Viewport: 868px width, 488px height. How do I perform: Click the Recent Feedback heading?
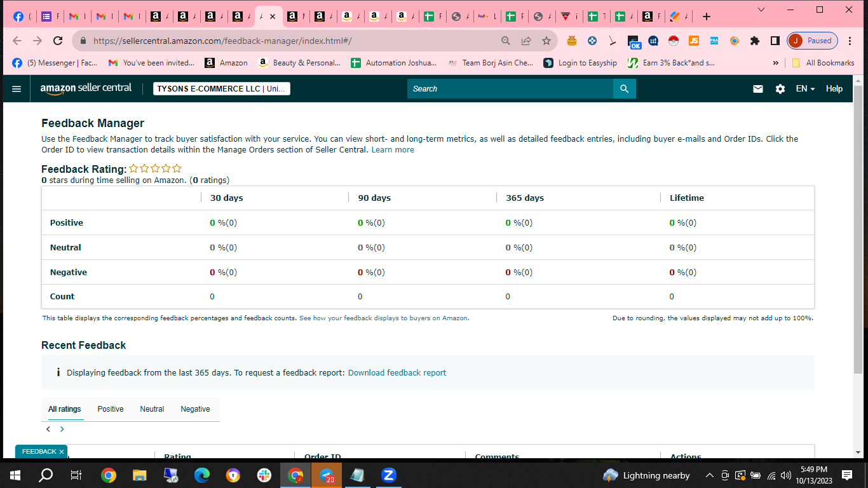pos(84,346)
